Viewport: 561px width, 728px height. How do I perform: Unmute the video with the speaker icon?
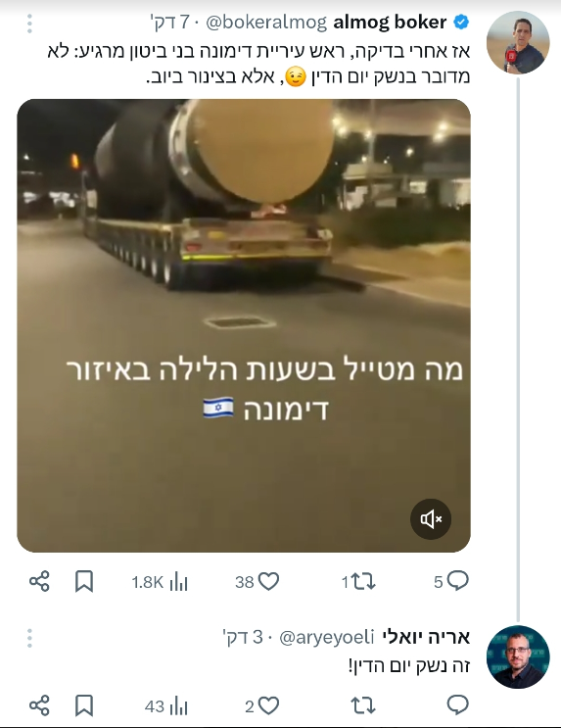[431, 518]
